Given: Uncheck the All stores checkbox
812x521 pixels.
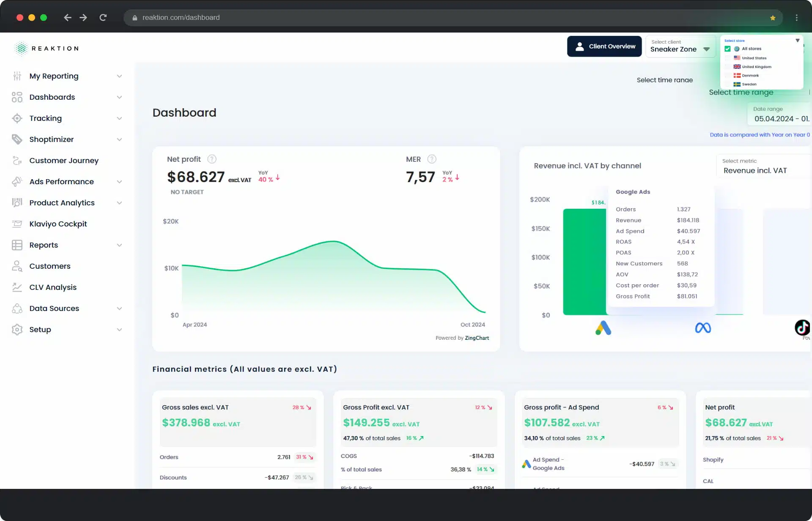Looking at the screenshot, I should [x=727, y=49].
